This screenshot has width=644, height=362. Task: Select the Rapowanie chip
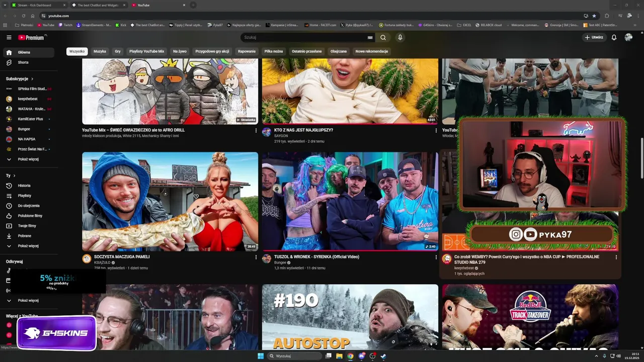coord(247,51)
